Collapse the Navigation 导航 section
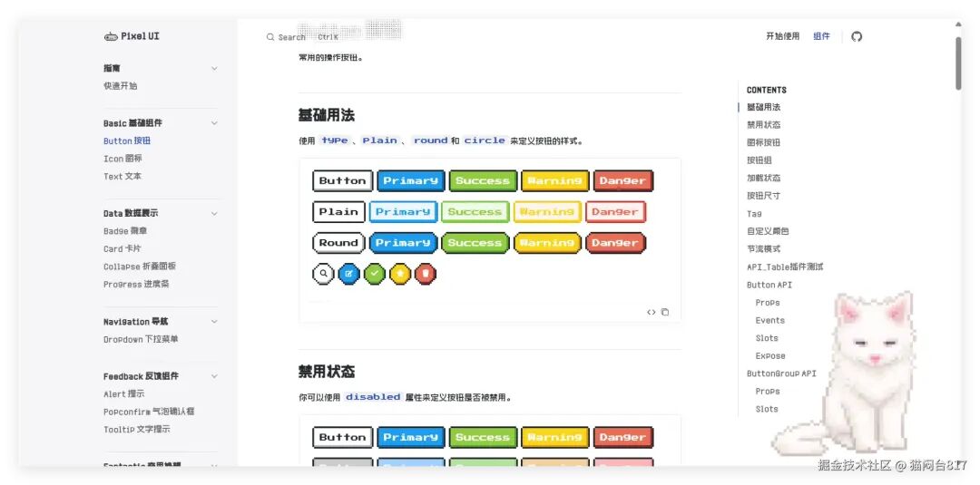This screenshot has height=485, width=980. tap(214, 322)
